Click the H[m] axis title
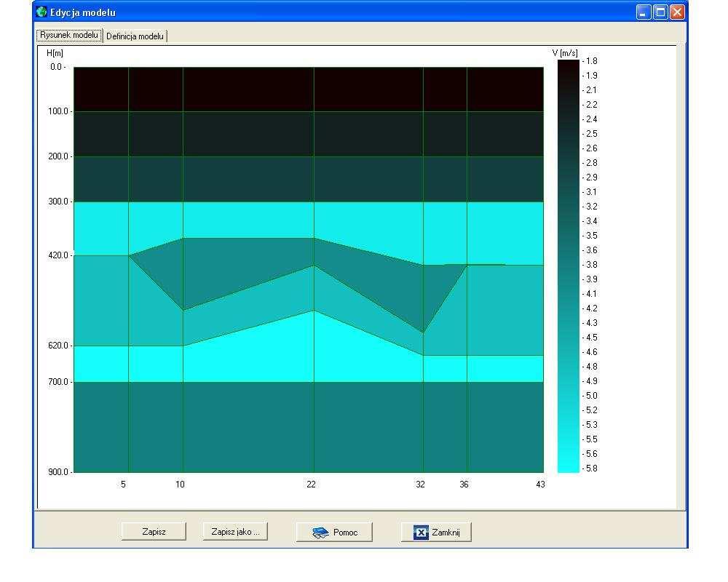The height and width of the screenshot is (582, 728). pos(55,53)
